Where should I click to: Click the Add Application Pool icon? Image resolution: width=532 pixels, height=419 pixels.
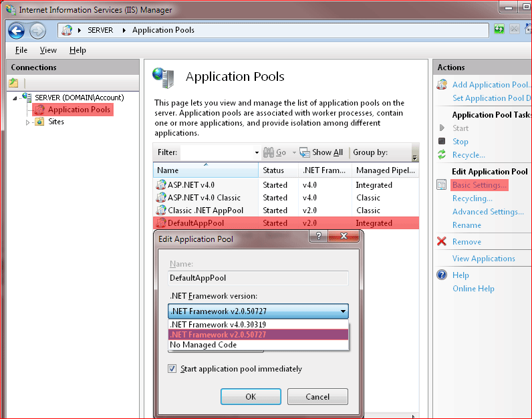pyautogui.click(x=442, y=84)
